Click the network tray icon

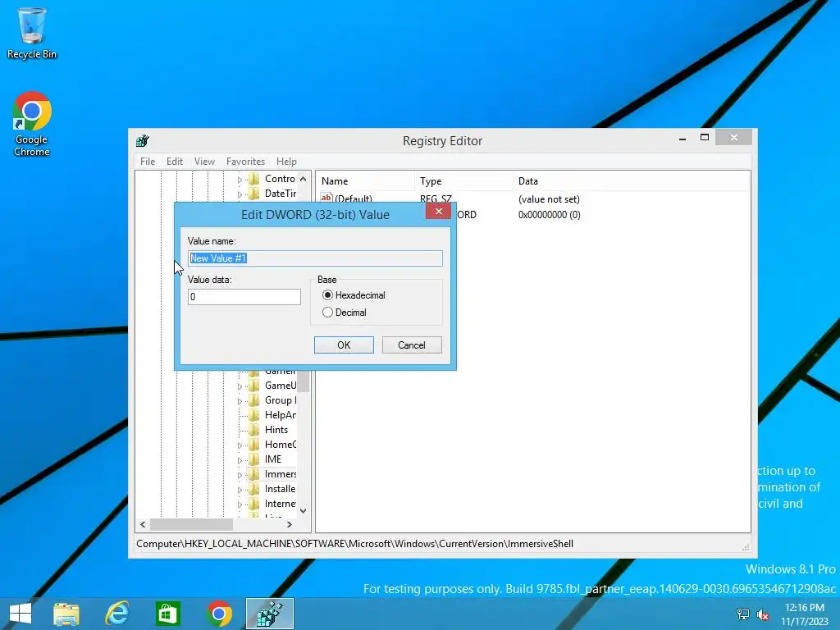(x=743, y=614)
